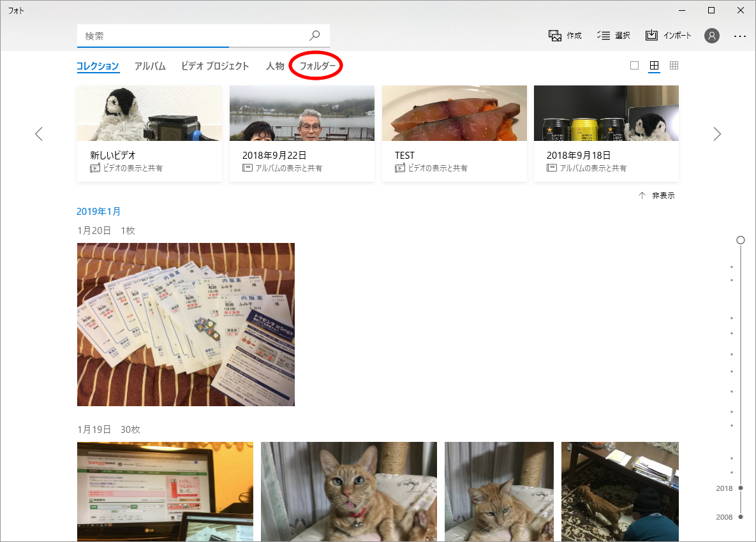This screenshot has height=542, width=756.
Task: Open the 人物 tab
Action: tap(275, 66)
